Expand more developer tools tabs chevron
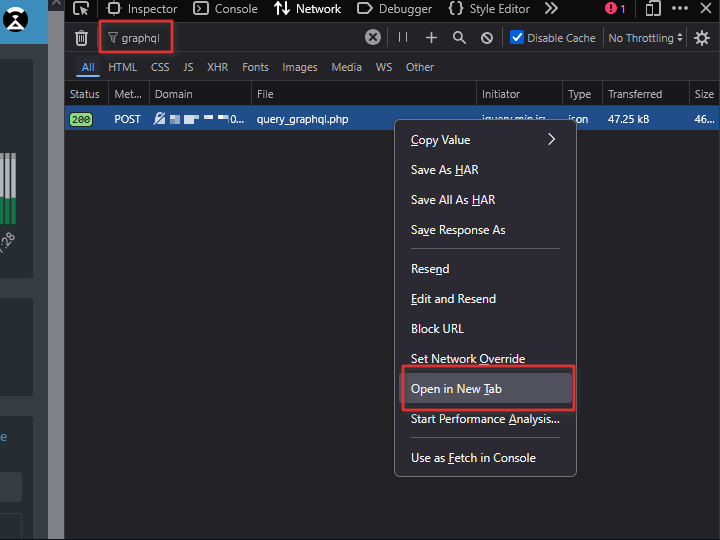 tap(551, 9)
